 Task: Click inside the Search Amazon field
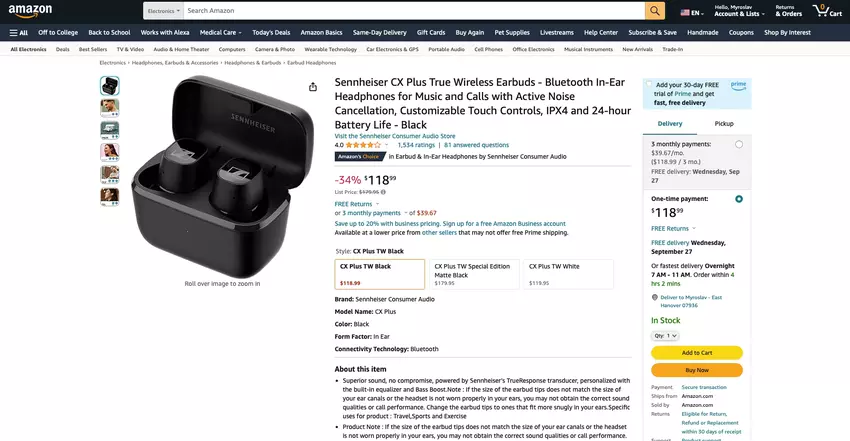pyautogui.click(x=414, y=11)
